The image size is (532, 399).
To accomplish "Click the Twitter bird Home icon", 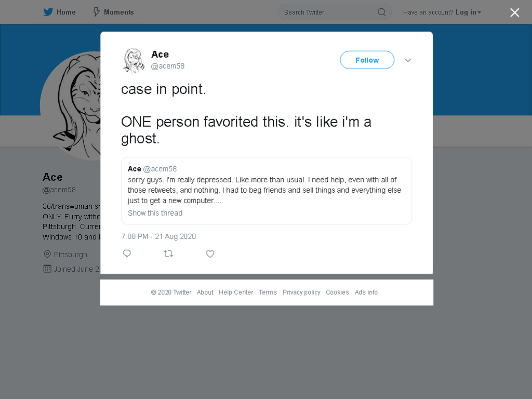I will (48, 12).
